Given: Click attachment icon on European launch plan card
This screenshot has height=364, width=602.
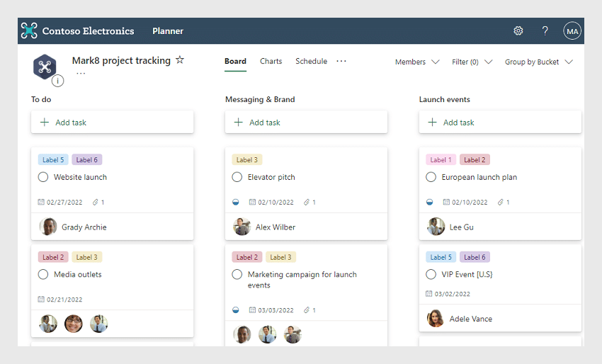Looking at the screenshot, I should point(500,202).
